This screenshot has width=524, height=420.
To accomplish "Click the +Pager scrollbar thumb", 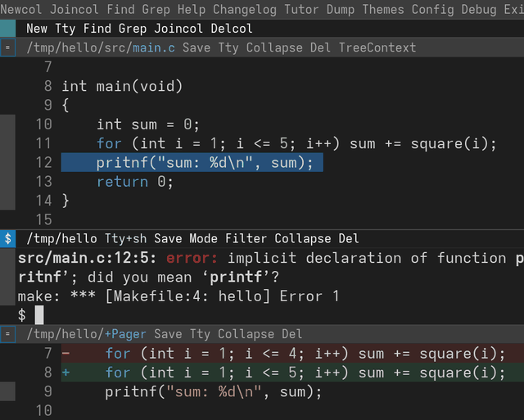I will pos(7,391).
